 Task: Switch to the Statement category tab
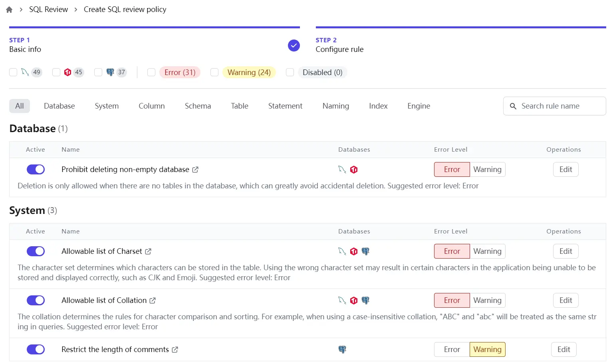(285, 106)
